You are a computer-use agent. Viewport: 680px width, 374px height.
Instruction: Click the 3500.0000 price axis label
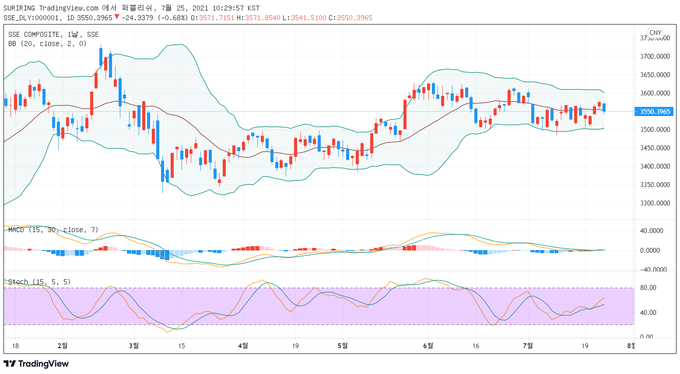(655, 130)
